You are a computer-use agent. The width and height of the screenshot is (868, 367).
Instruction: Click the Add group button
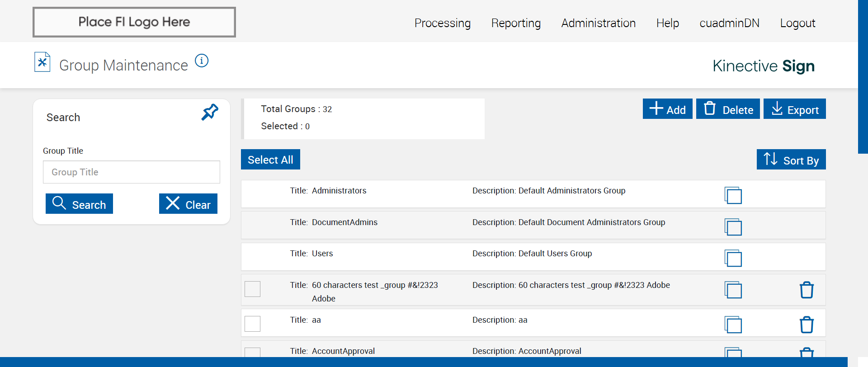(667, 109)
